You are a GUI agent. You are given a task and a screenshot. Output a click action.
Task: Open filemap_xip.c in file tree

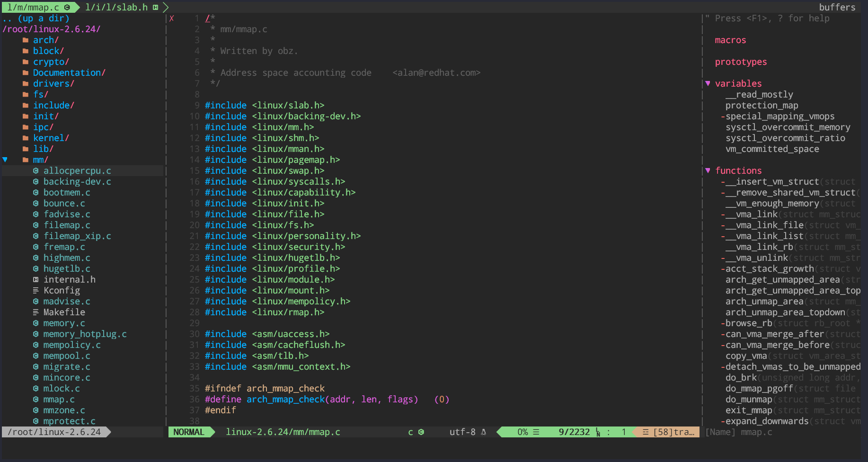78,236
